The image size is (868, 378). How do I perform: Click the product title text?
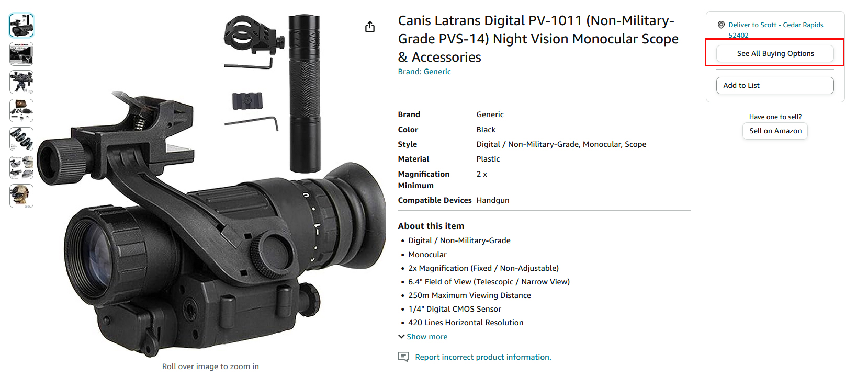tap(538, 39)
